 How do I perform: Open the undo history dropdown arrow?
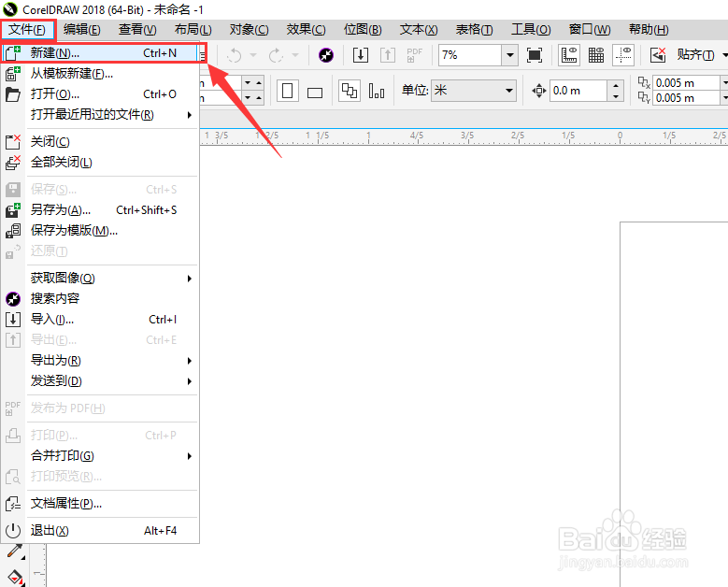pyautogui.click(x=253, y=55)
